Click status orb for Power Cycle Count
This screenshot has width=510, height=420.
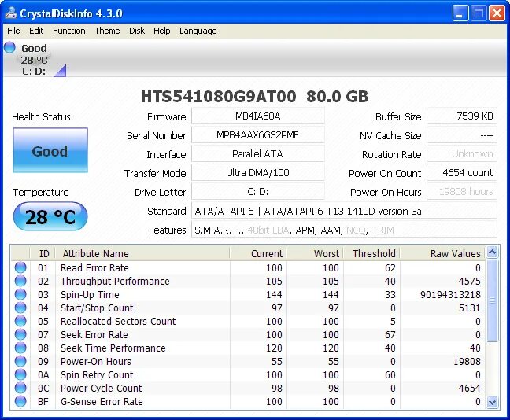pyautogui.click(x=20, y=388)
